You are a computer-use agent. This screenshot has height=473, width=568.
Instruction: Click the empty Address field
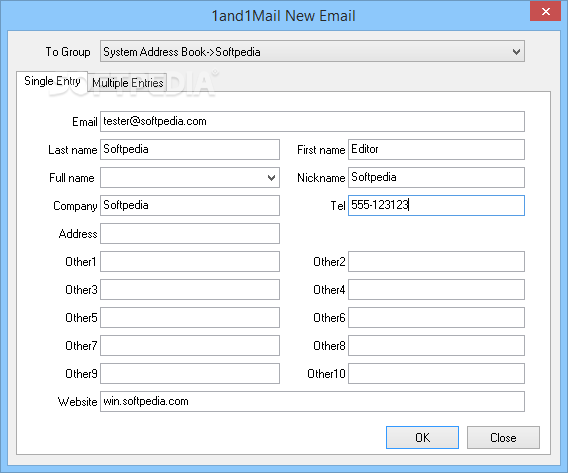tap(190, 233)
